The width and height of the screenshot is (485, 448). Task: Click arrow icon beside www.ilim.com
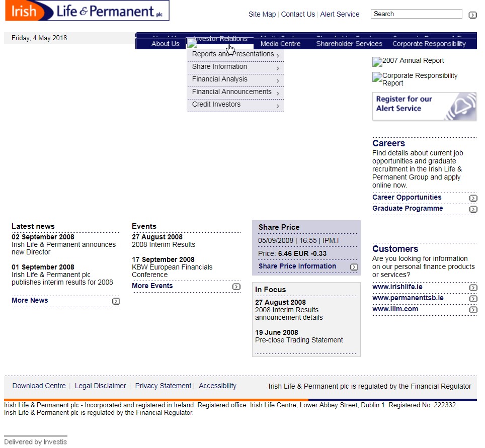(x=473, y=310)
